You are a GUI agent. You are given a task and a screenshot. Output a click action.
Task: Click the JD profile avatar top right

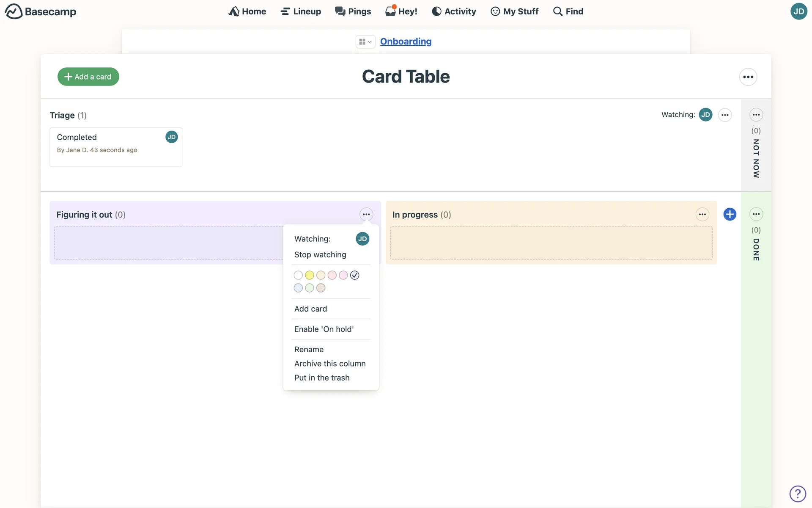click(x=798, y=11)
